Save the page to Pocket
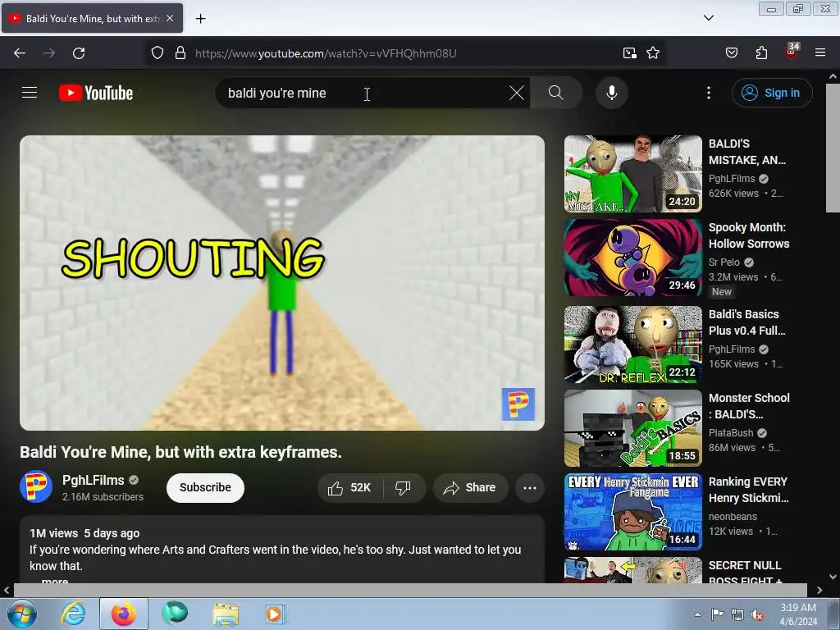Image resolution: width=840 pixels, height=630 pixels. 731,53
